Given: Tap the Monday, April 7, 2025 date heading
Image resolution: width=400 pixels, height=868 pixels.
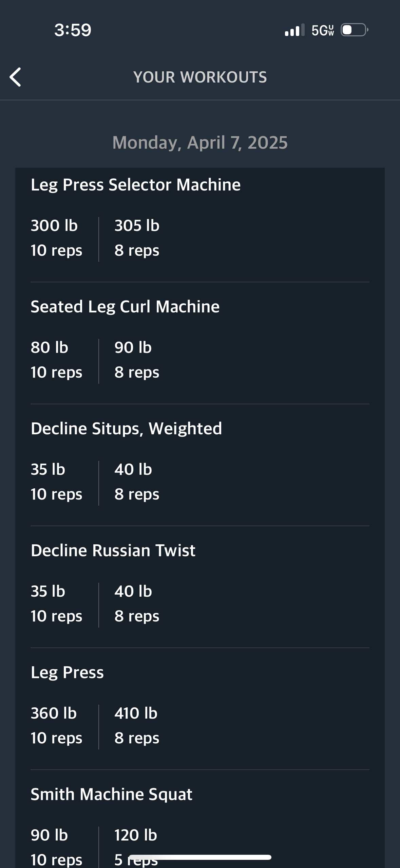Looking at the screenshot, I should [200, 142].
